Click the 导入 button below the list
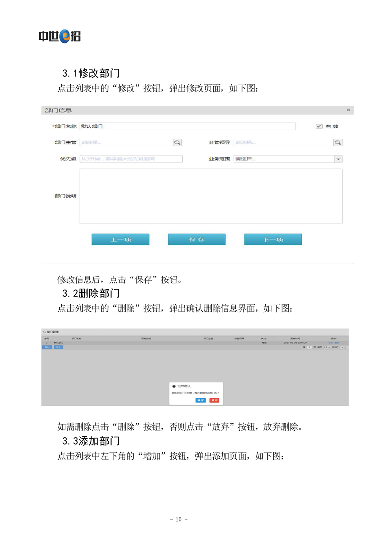Viewport: 392px width, 555px height. click(x=58, y=347)
